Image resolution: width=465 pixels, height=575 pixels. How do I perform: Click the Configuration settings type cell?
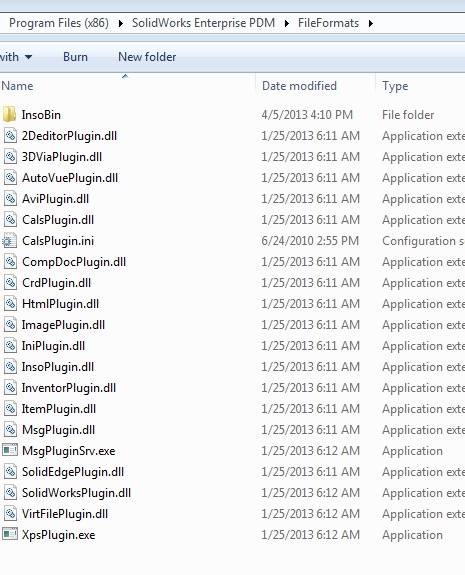pyautogui.click(x=423, y=241)
